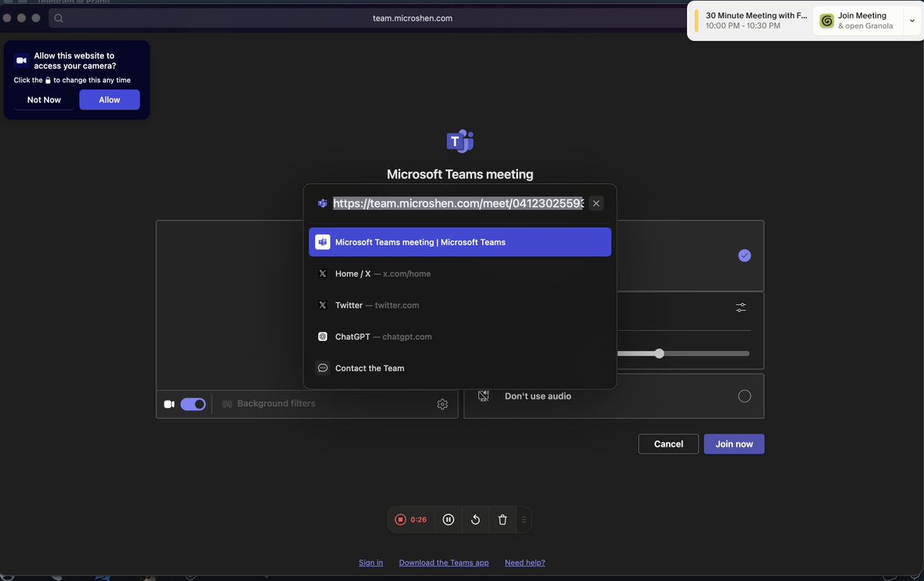Image resolution: width=924 pixels, height=581 pixels.
Task: Open audio settings sliders icon
Action: tap(741, 307)
